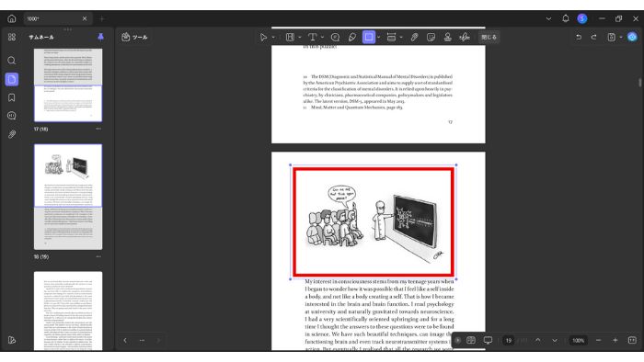Add a new tab with plus button
644x362 pixels.
coord(102,18)
